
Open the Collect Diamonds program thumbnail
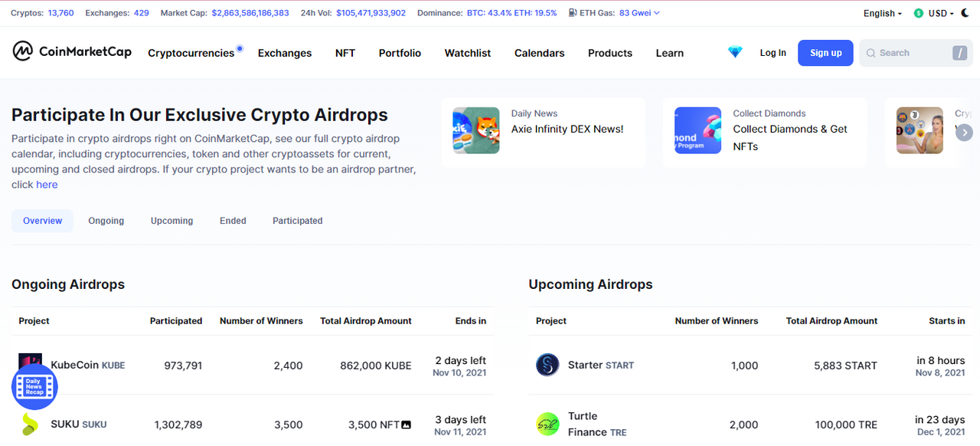coord(697,130)
